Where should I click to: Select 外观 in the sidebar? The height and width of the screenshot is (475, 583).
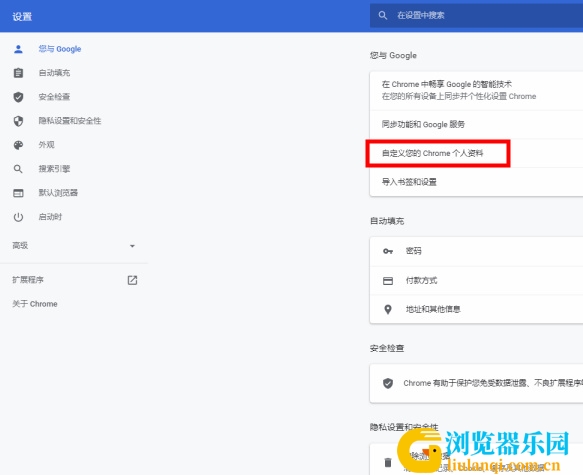[x=46, y=145]
